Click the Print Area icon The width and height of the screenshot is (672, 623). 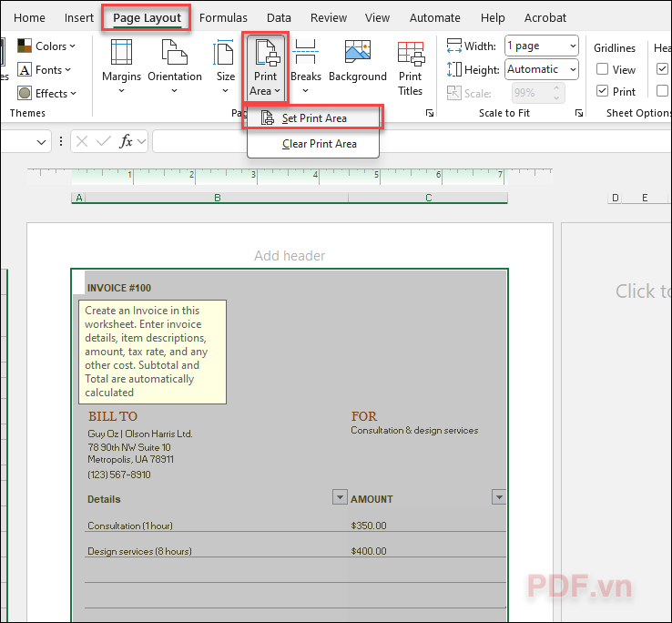(267, 52)
